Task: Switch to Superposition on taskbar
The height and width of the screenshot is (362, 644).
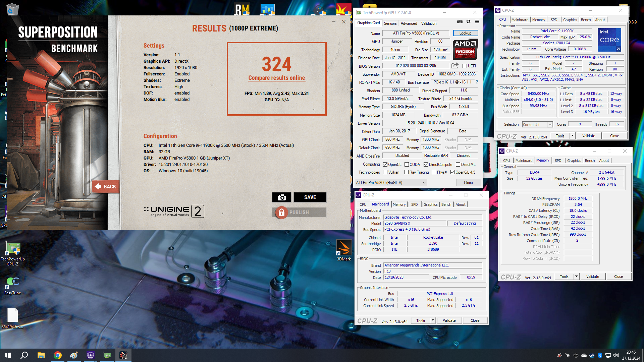Action: click(123, 355)
